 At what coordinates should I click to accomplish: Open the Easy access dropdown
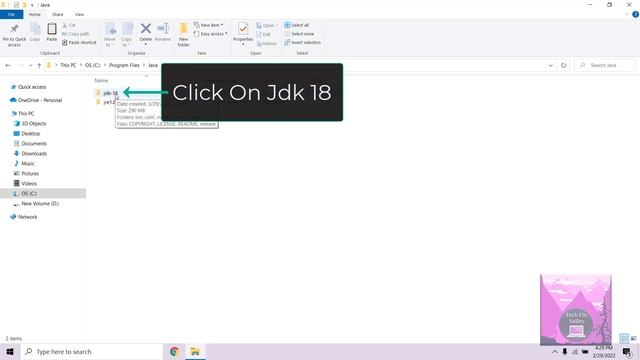[211, 34]
